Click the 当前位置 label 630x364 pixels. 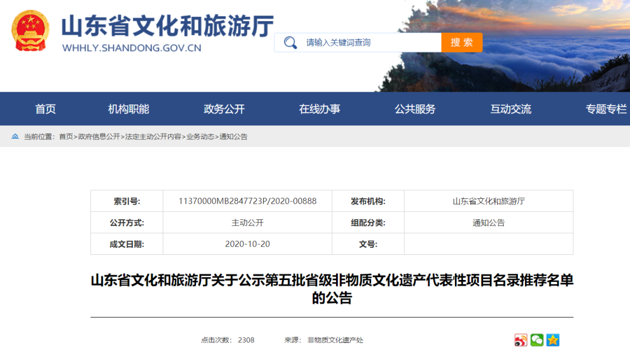39,136
